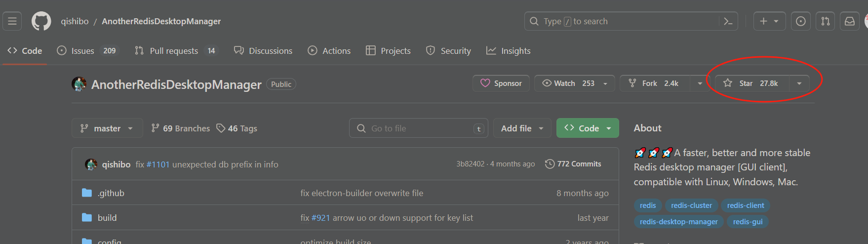This screenshot has width=868, height=244.
Task: View the 772 Commits history
Action: pyautogui.click(x=573, y=164)
